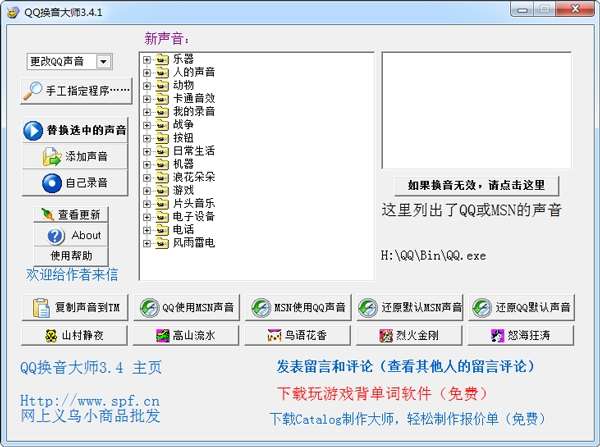Click the 高山流水 theme icon

(163, 336)
